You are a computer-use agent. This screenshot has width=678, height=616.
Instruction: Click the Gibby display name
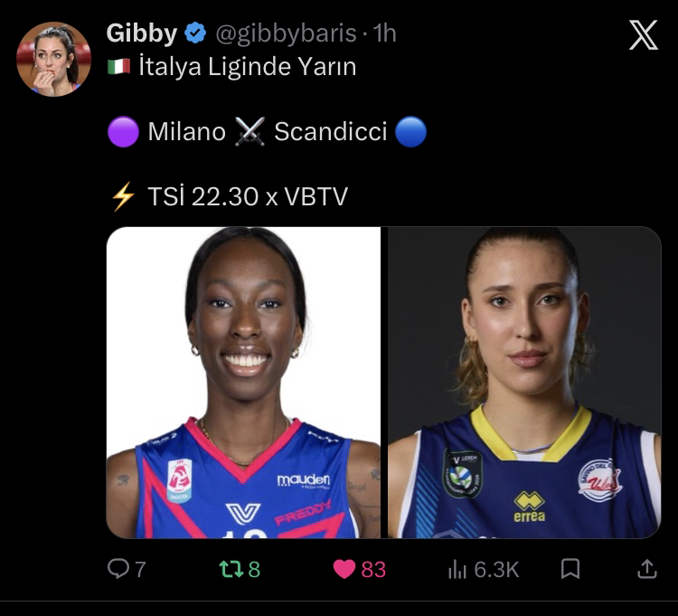[142, 33]
